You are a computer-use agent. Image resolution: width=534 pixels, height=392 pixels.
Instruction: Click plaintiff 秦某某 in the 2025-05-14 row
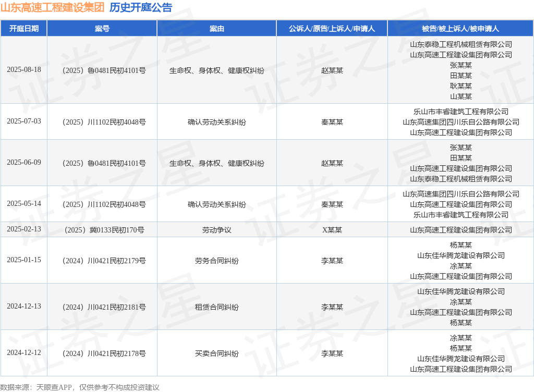332,204
